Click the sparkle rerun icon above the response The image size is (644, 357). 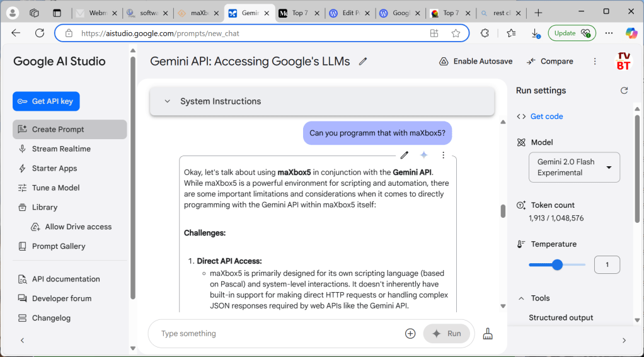click(x=424, y=155)
